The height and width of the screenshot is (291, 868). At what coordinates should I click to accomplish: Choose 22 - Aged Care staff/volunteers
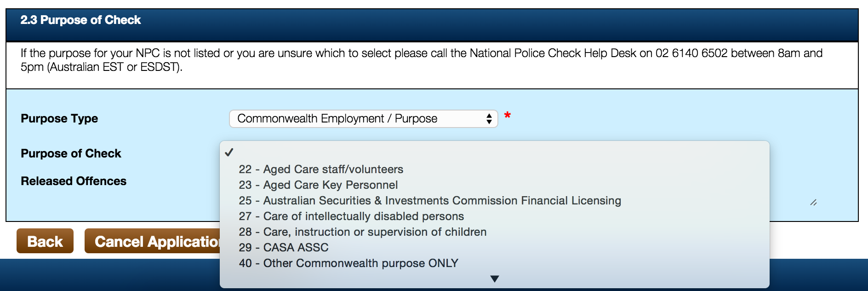[321, 169]
